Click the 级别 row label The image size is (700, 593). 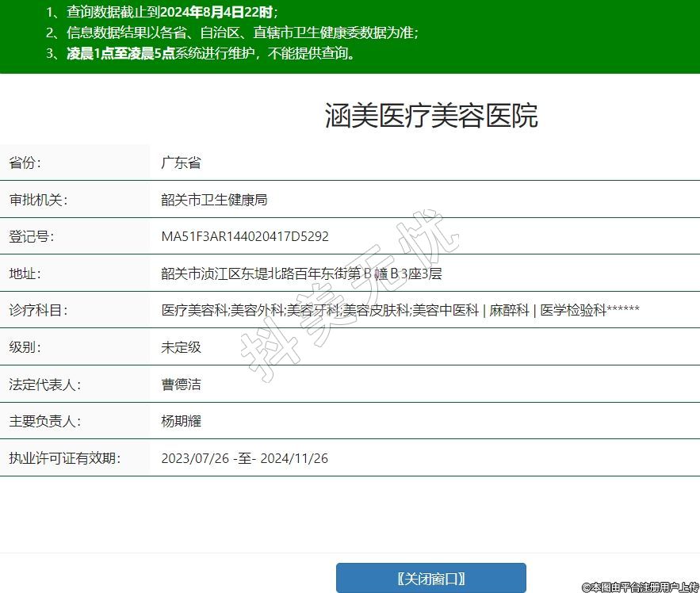(25, 347)
